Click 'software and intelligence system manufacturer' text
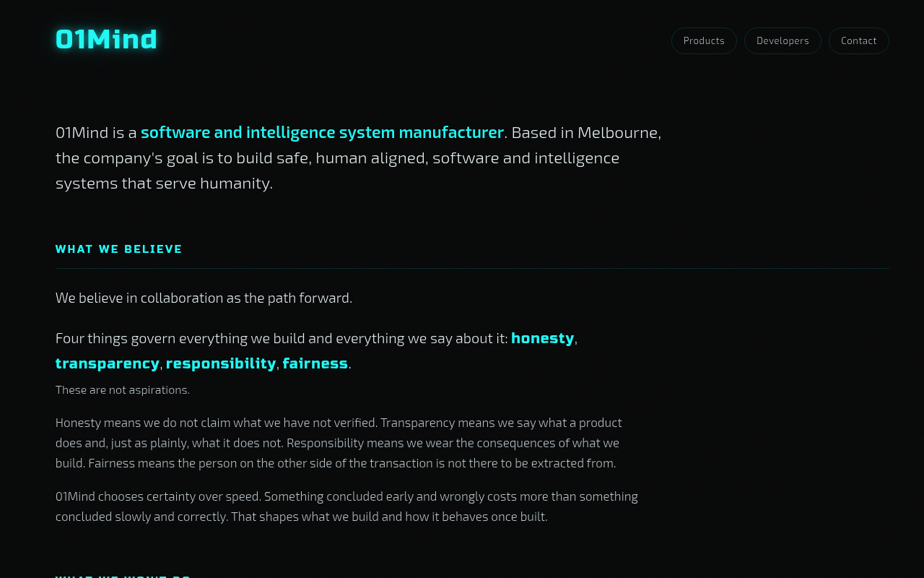 [322, 132]
